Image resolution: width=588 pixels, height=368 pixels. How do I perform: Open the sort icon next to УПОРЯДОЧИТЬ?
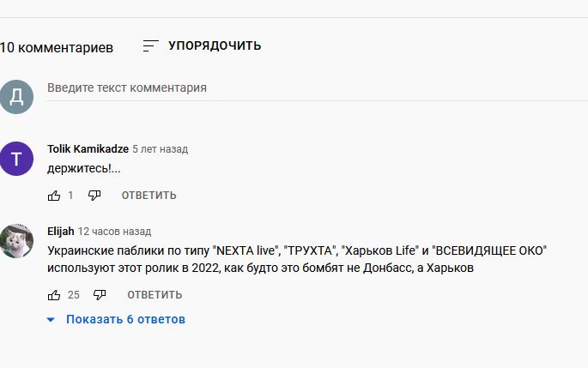click(151, 45)
